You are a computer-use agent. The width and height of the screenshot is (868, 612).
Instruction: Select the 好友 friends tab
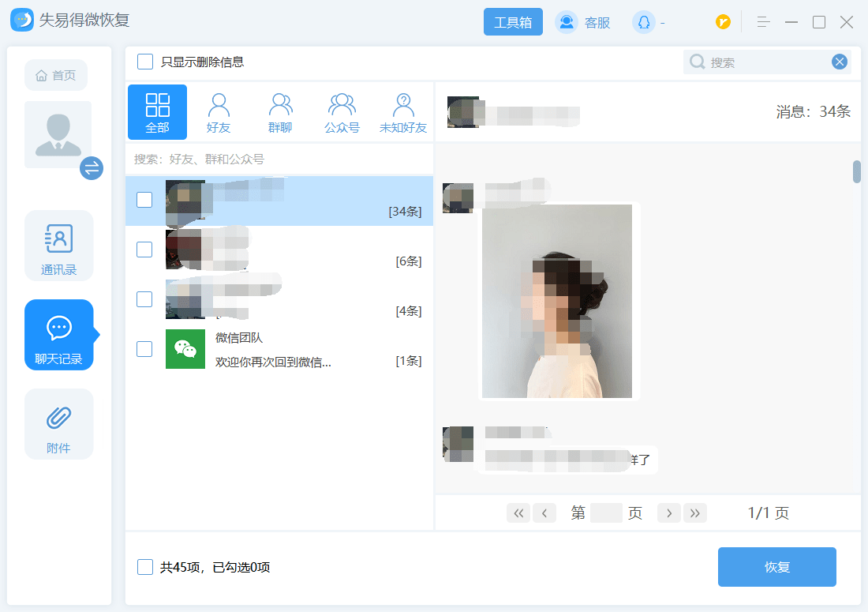coord(219,112)
